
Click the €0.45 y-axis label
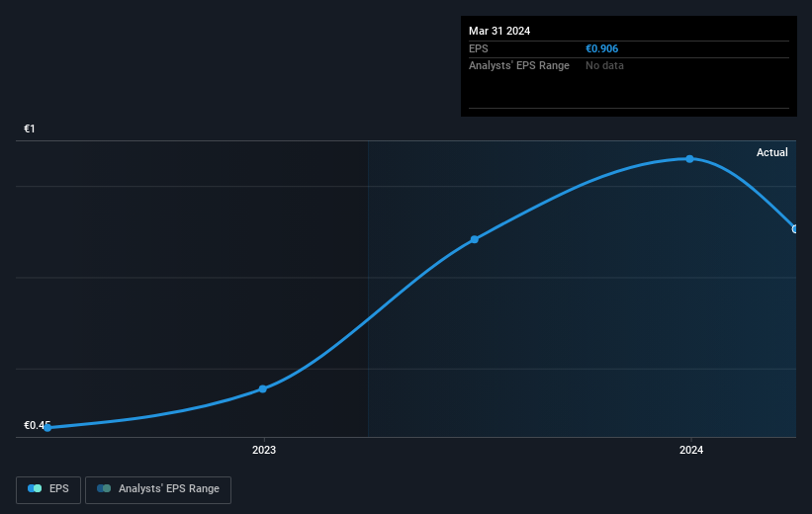[x=37, y=425]
